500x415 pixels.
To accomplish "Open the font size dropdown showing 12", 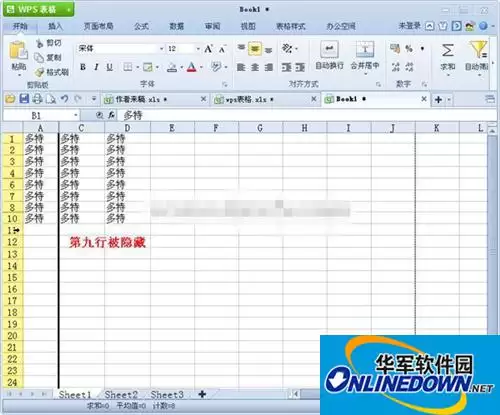I will point(198,49).
